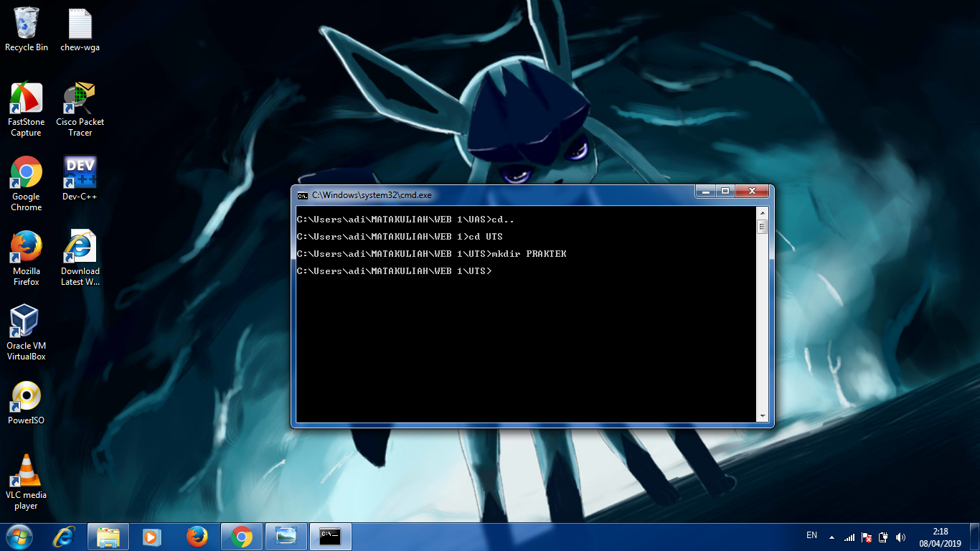Select Google Chrome desktop shortcut
Screen dimensions: 980x551
click(x=27, y=184)
